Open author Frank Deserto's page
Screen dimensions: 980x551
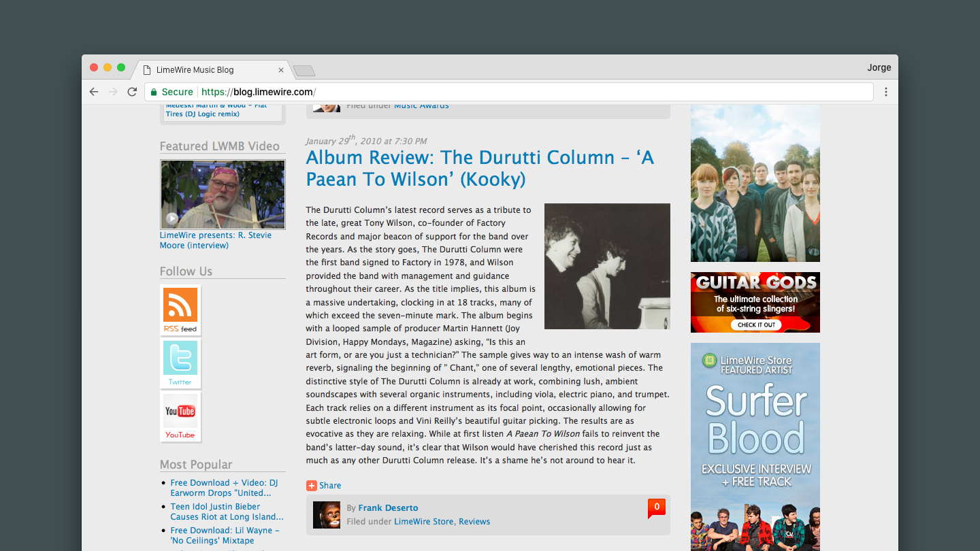coord(388,508)
